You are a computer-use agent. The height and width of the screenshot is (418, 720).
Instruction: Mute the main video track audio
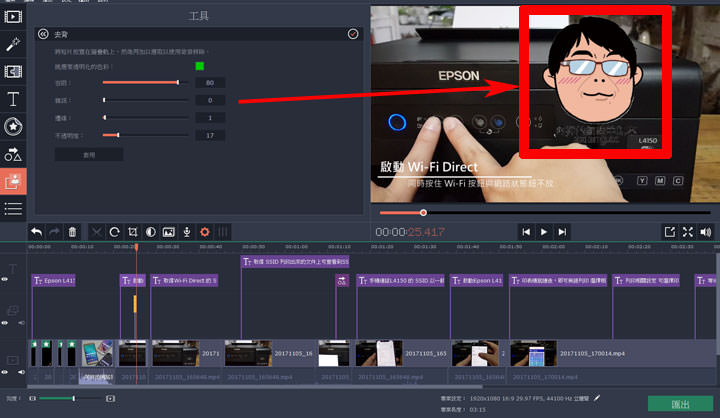click(21, 372)
